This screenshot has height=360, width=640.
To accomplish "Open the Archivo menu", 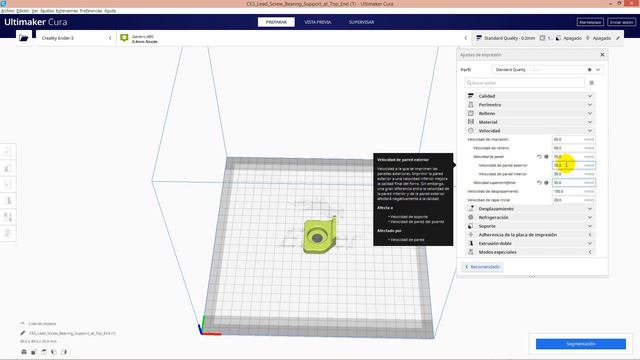I will tap(8, 11).
